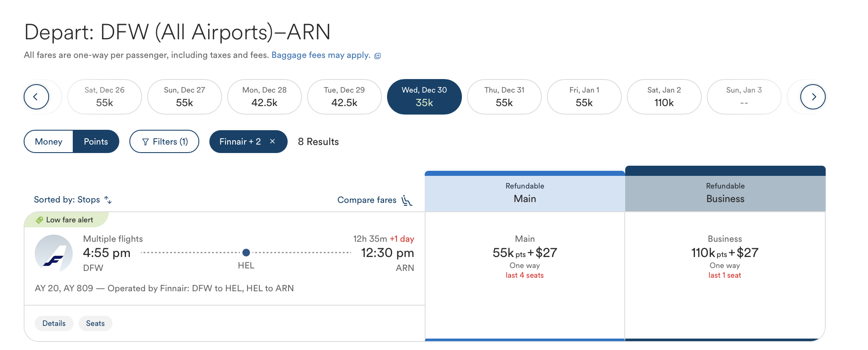Screen dimensions: 868x350
Task: Click the Seats button
Action: click(95, 323)
